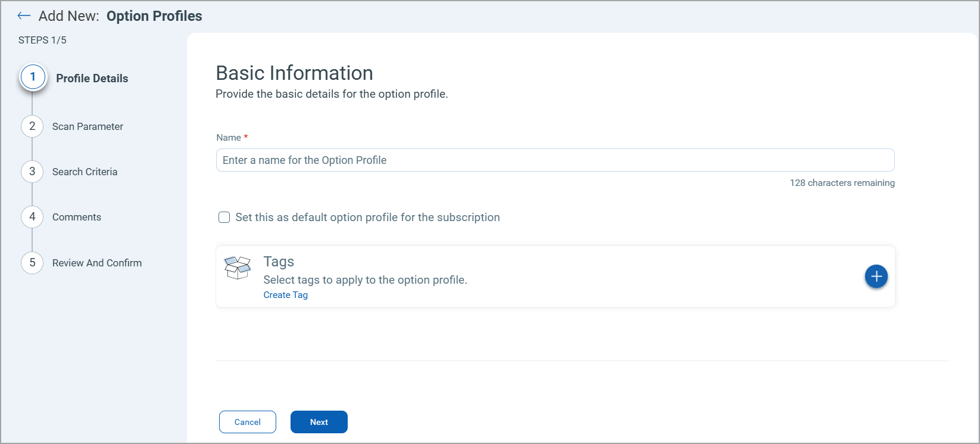Screen dimensions: 980x444
Task: Select step 5 circle for Review And Confirm
Action: [x=32, y=263]
